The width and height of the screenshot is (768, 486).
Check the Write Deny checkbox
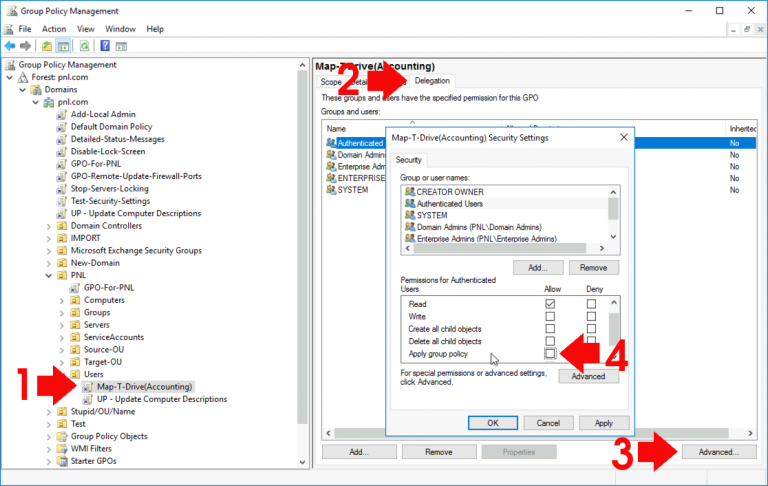point(591,316)
